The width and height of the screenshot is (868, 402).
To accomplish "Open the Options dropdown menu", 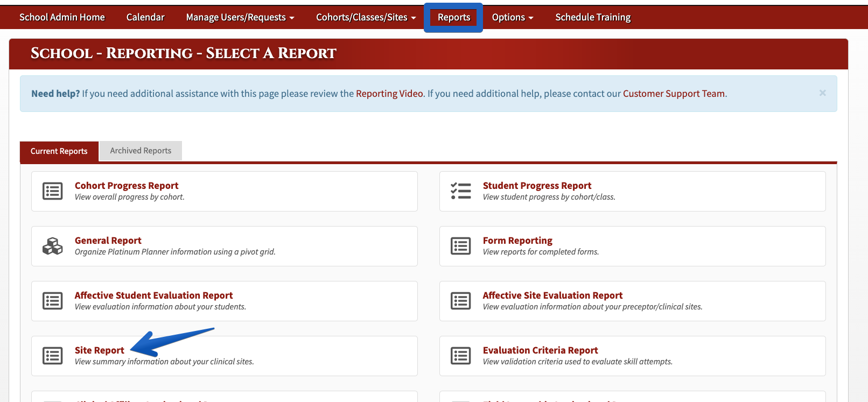I will (513, 17).
